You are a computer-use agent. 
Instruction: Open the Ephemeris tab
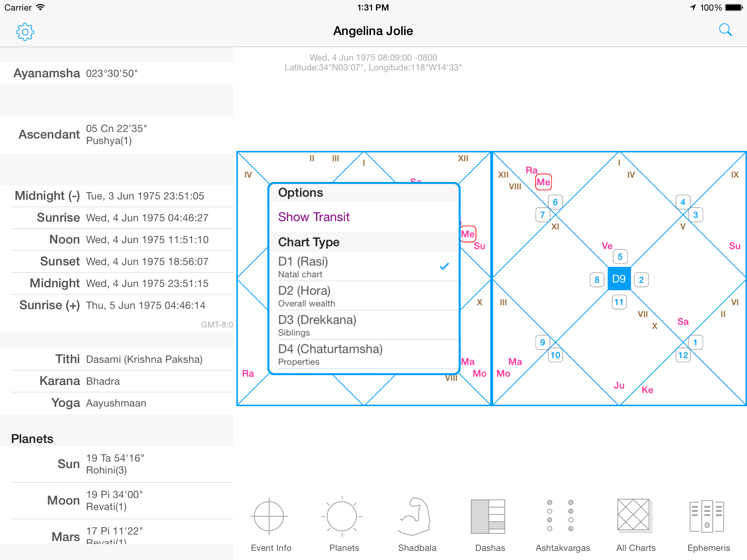pyautogui.click(x=709, y=525)
